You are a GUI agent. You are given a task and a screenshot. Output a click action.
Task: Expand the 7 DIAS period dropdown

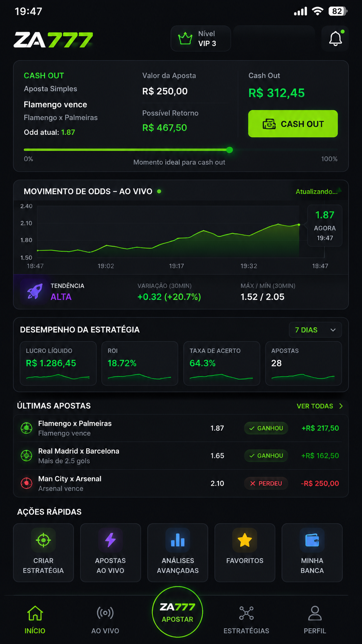(x=315, y=330)
